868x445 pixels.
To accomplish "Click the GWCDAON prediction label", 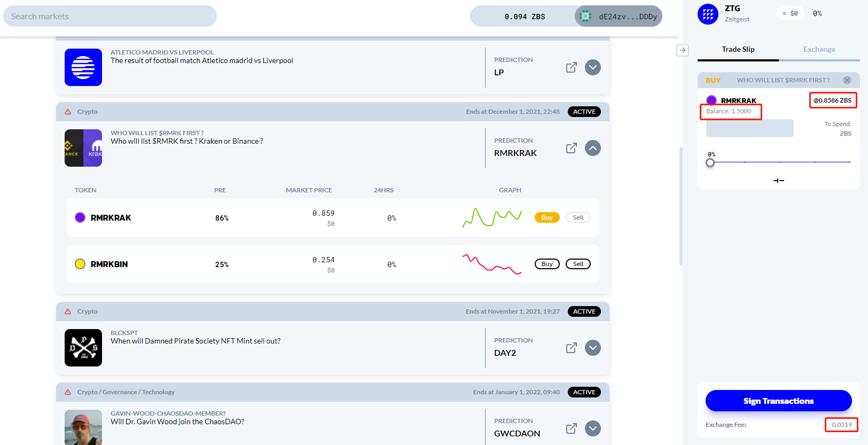I will click(x=517, y=434).
